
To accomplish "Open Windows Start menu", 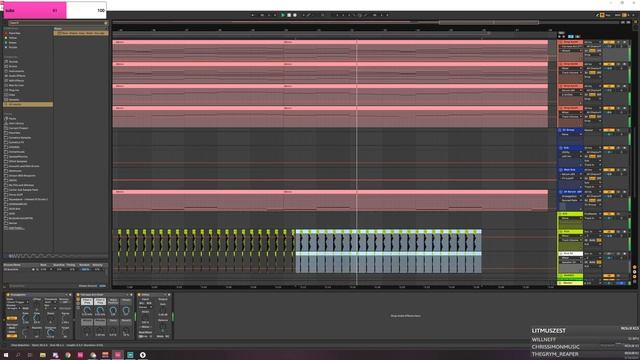I will pos(6,355).
